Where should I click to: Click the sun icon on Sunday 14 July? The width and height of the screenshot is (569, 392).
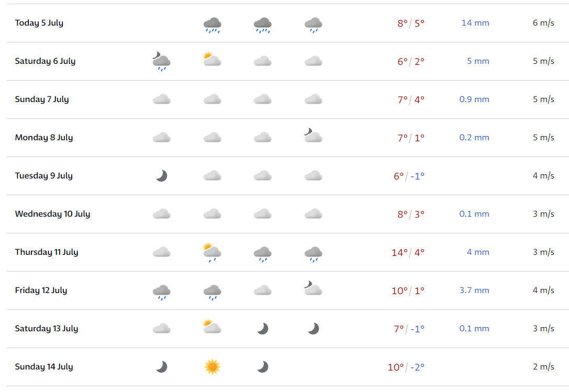click(213, 366)
